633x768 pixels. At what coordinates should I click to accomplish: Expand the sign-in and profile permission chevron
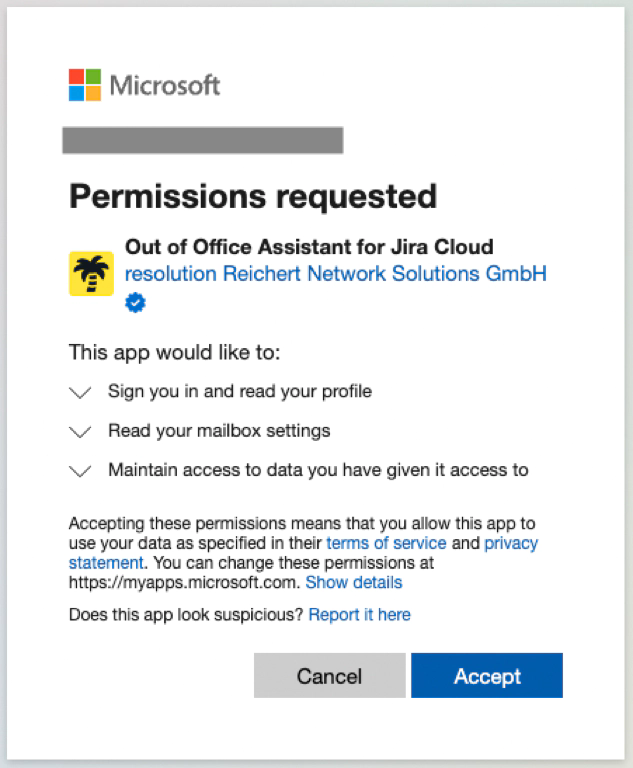[x=80, y=393]
